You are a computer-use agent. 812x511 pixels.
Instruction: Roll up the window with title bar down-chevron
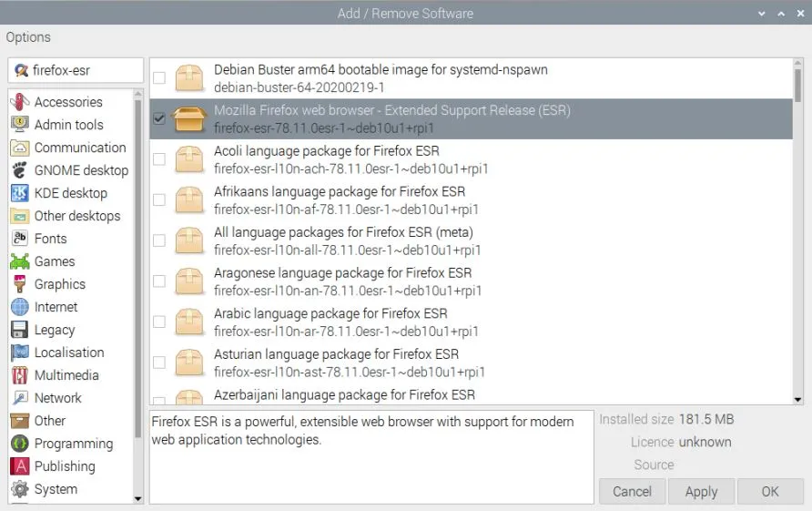761,14
